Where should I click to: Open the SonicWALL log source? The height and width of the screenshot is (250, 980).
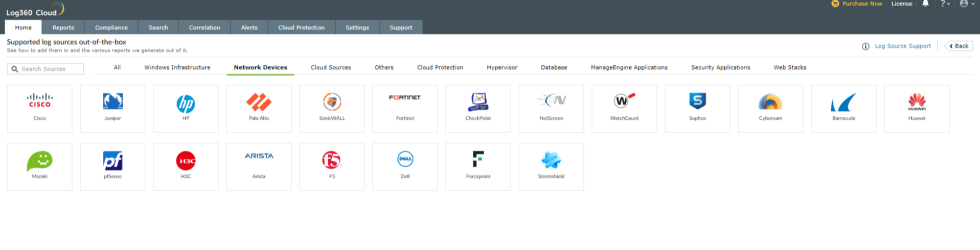click(x=332, y=109)
